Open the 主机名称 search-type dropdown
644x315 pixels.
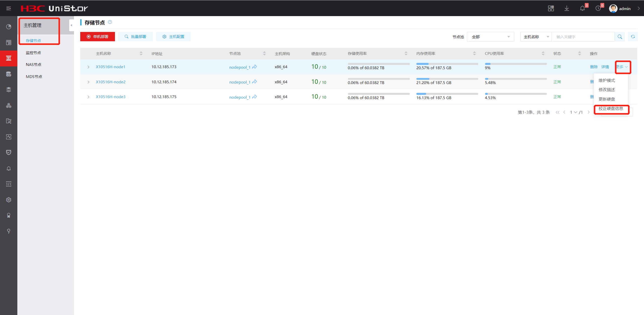(536, 37)
